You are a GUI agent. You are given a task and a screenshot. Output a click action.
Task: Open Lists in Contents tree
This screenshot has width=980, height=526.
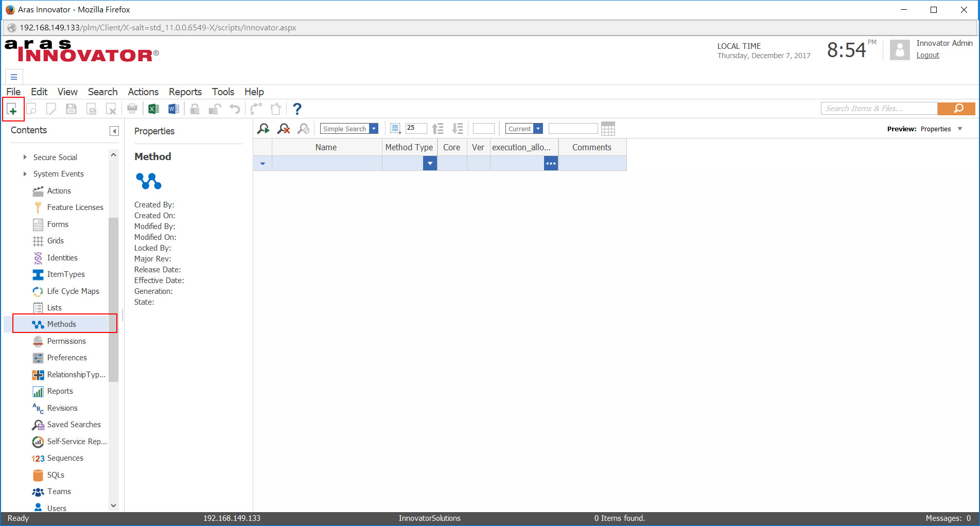tap(54, 308)
